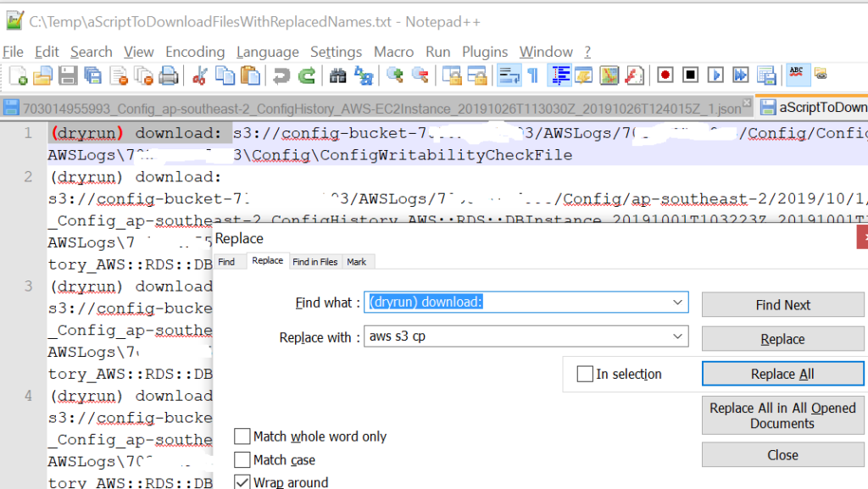Image resolution: width=868 pixels, height=489 pixels.
Task: Click the Find Next button
Action: pos(782,305)
